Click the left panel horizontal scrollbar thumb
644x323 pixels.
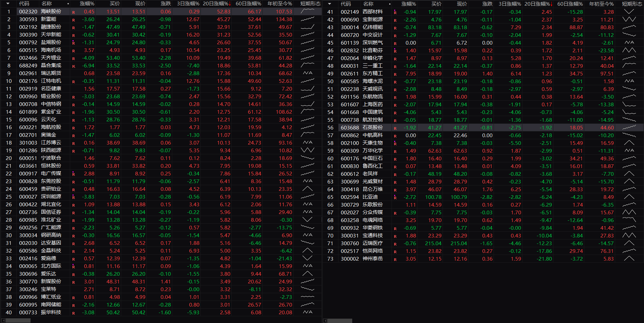tap(18, 321)
